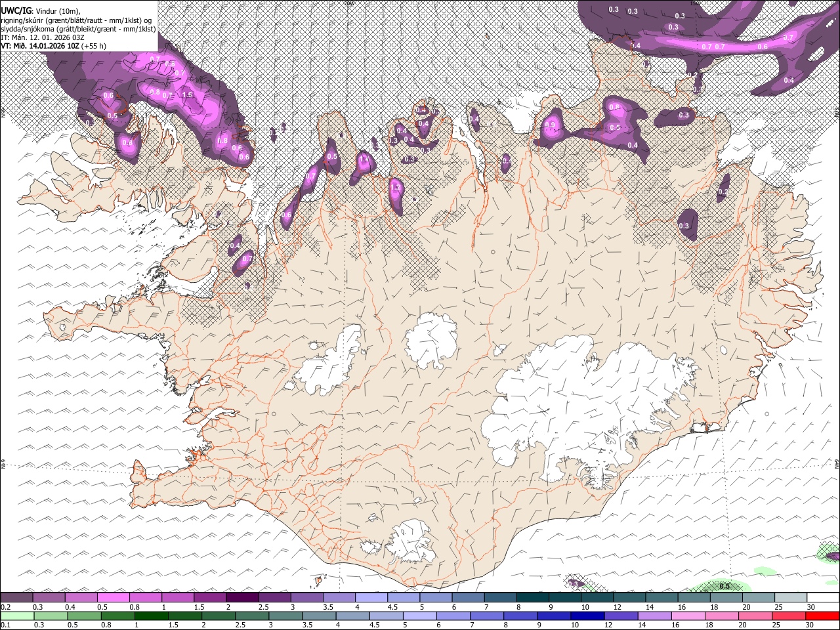Pick upper legend swatch between 25 and 30
The width and height of the screenshot is (840, 630).
(790, 597)
